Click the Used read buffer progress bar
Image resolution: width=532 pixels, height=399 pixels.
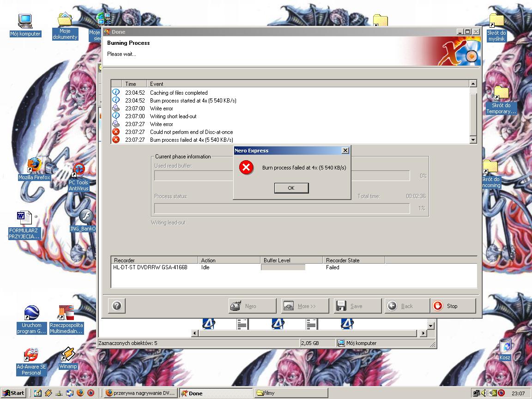pos(282,176)
